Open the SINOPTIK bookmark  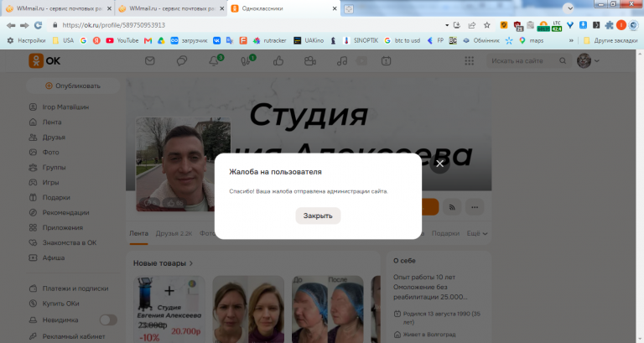361,40
